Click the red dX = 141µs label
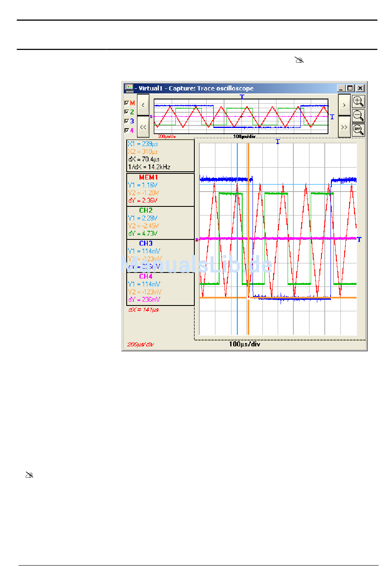392x573 pixels. pos(144,310)
